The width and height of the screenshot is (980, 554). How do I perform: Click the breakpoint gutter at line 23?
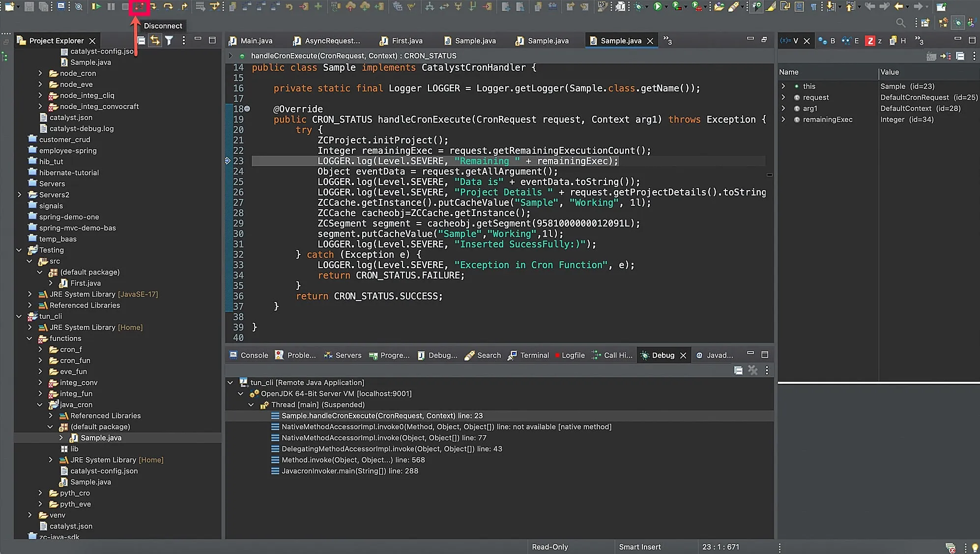[228, 161]
